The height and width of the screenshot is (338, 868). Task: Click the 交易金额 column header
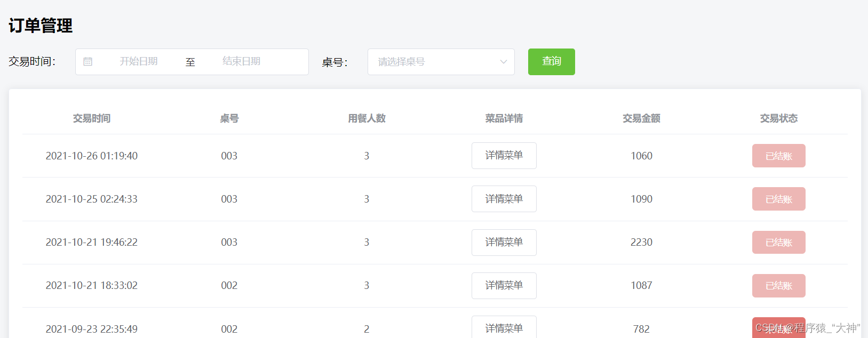641,118
